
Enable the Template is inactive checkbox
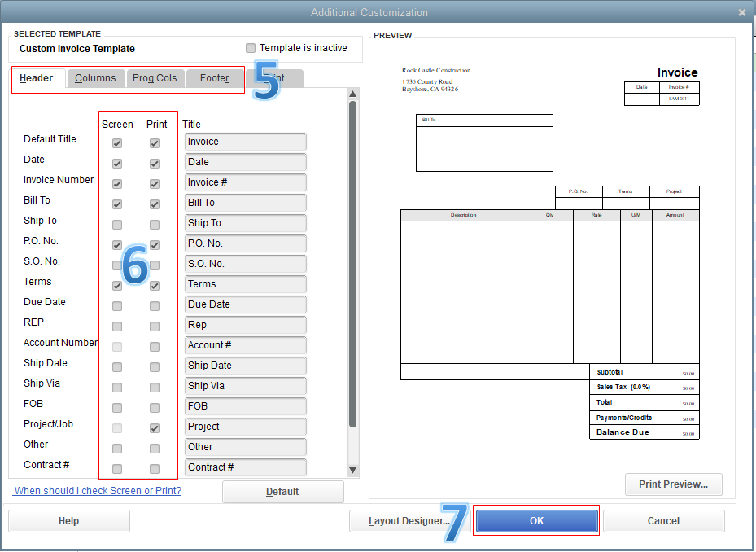[x=251, y=48]
